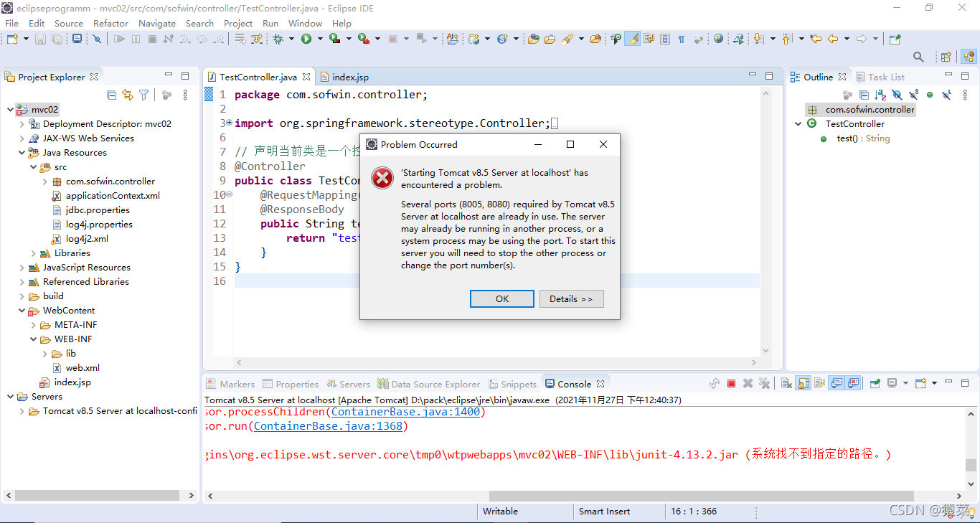Select the Java EE perspective icon
Screen dimensions: 980x523
pos(969,57)
